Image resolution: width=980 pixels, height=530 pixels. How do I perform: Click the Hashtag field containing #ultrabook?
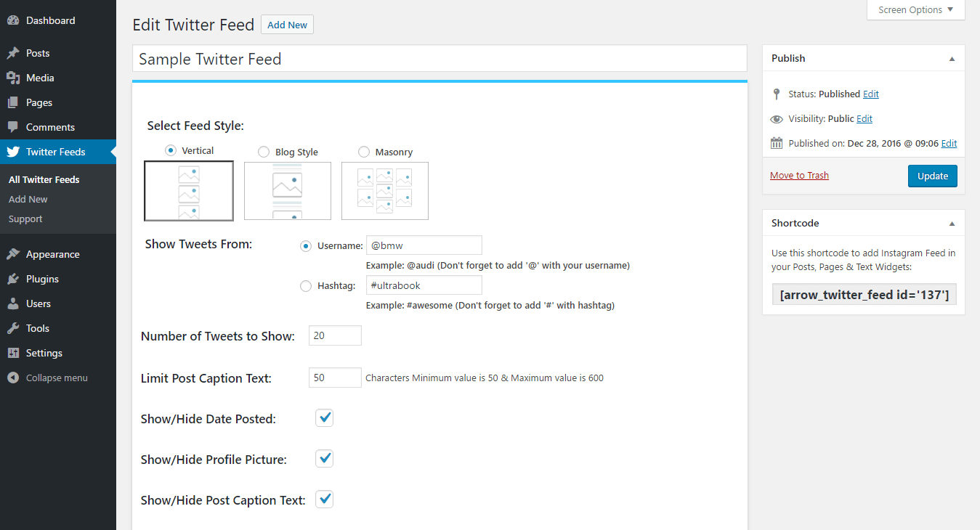(424, 285)
